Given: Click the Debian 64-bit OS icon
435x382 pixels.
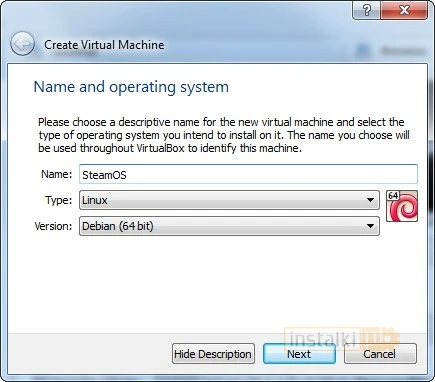Looking at the screenshot, I should click(402, 206).
